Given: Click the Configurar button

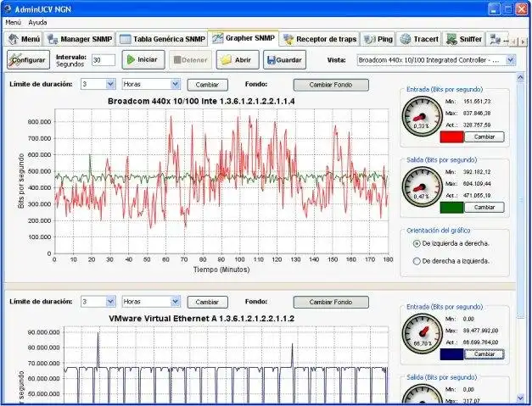Looking at the screenshot, I should click(x=29, y=59).
